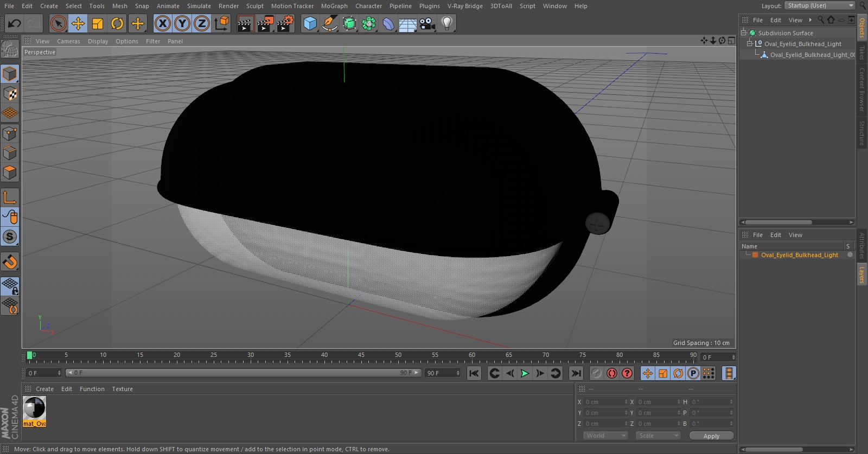Click the timeline ruler at frame 45
The image size is (868, 454).
pyautogui.click(x=361, y=356)
